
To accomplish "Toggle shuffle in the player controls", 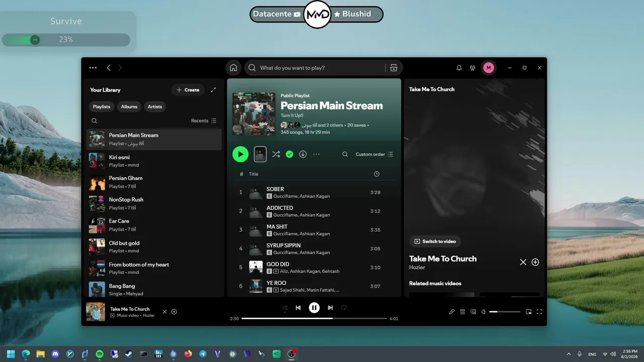I will pyautogui.click(x=285, y=308).
